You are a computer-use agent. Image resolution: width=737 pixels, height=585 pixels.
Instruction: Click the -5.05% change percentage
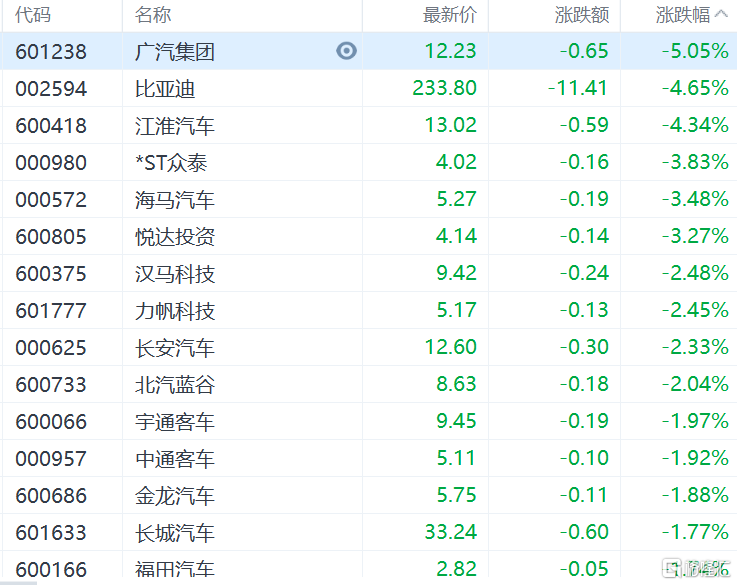(x=695, y=51)
